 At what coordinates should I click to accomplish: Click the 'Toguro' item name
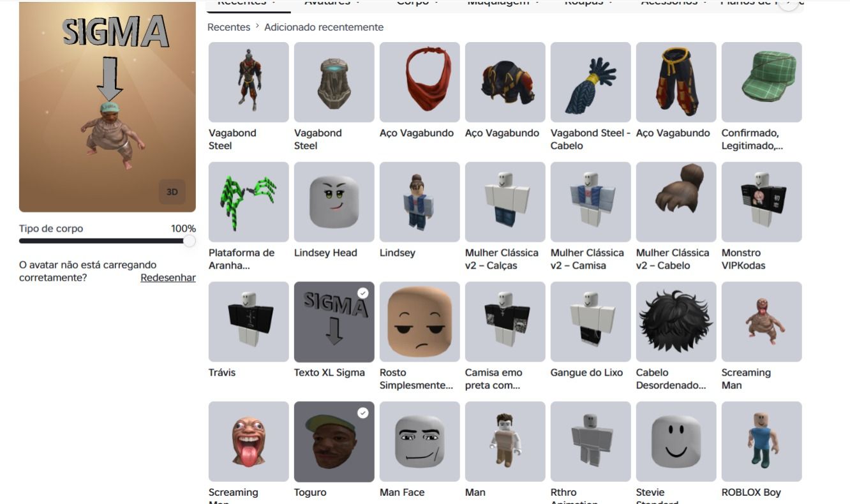pos(310,493)
